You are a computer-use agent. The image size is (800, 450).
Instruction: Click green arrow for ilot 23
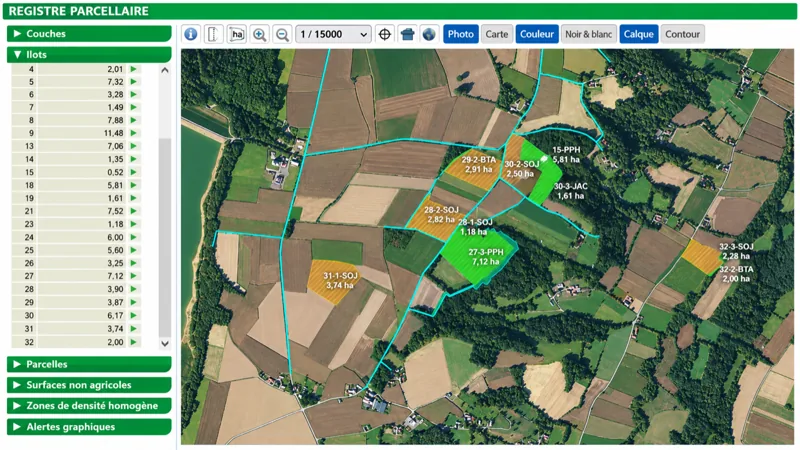tap(134, 224)
